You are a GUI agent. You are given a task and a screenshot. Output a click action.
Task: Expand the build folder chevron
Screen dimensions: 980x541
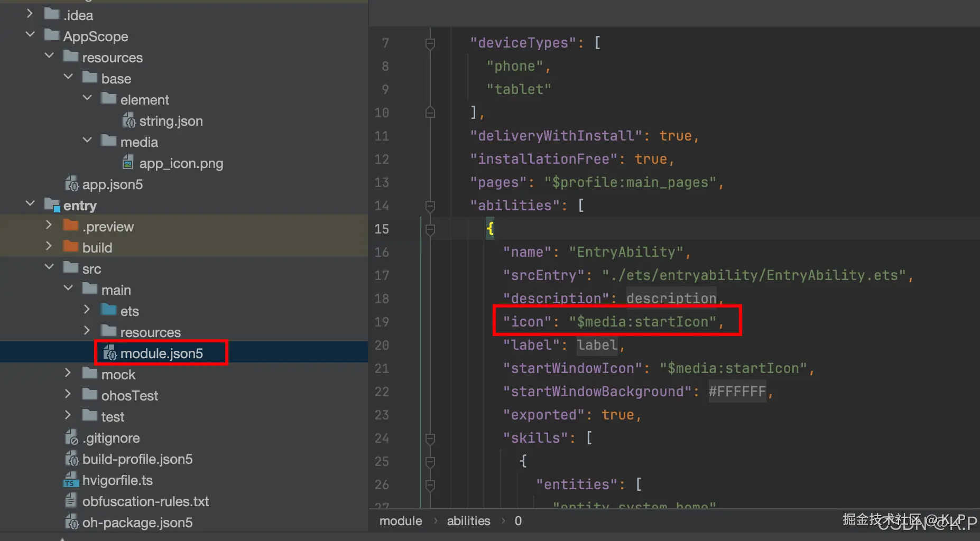click(49, 246)
